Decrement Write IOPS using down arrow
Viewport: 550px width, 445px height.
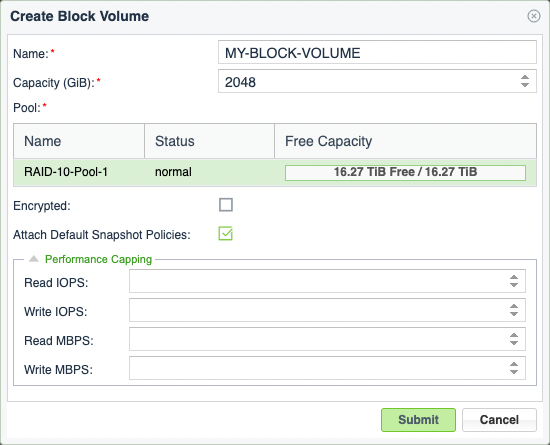point(514,314)
